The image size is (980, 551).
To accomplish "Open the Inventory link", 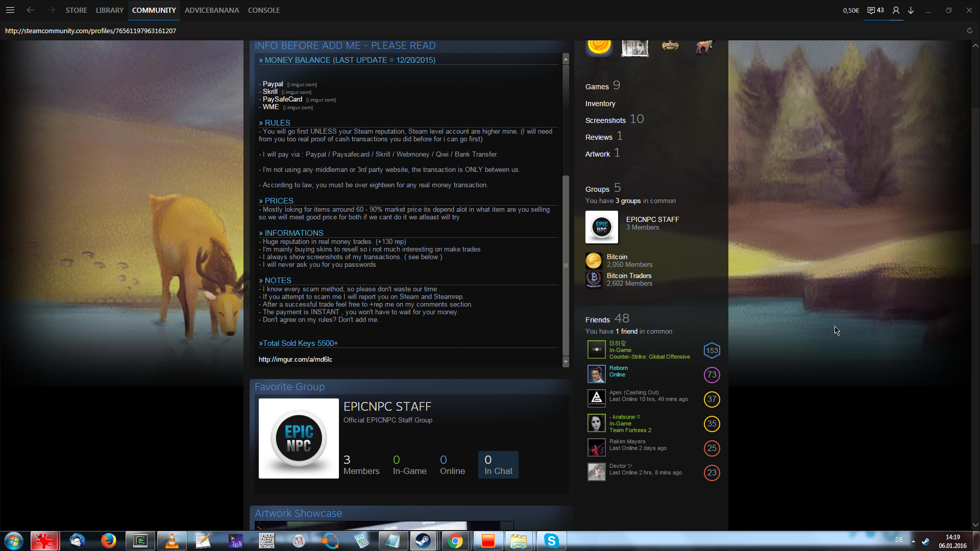I will click(x=600, y=104).
